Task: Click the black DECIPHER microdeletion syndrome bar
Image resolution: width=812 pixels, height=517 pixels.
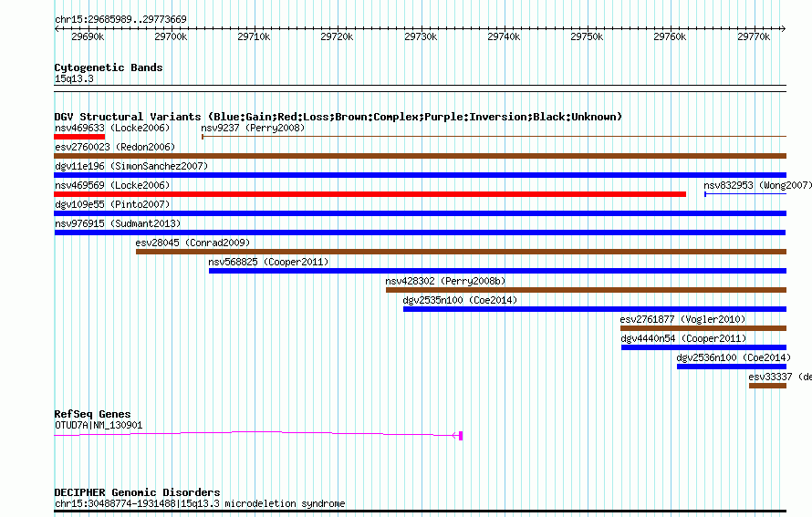Action: click(x=420, y=512)
